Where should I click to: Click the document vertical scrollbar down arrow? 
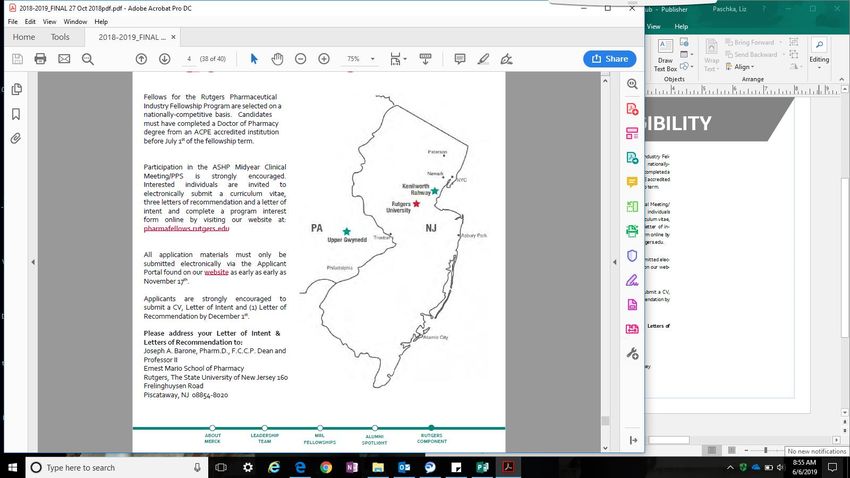605,448
